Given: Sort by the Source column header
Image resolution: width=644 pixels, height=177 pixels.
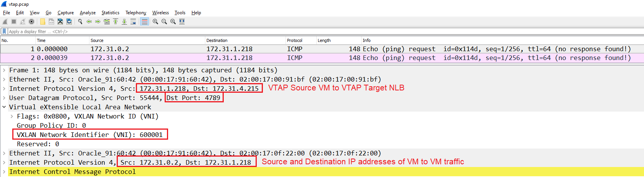Looking at the screenshot, I should [147, 40].
